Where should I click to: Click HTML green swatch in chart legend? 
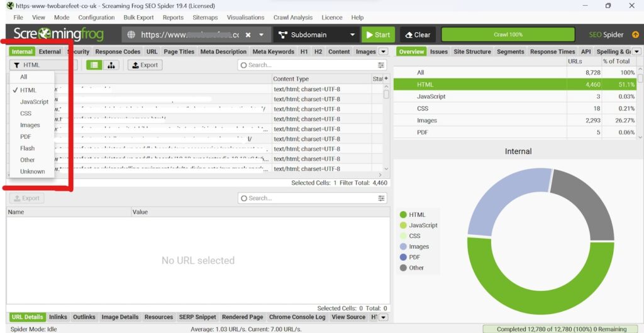(x=403, y=214)
